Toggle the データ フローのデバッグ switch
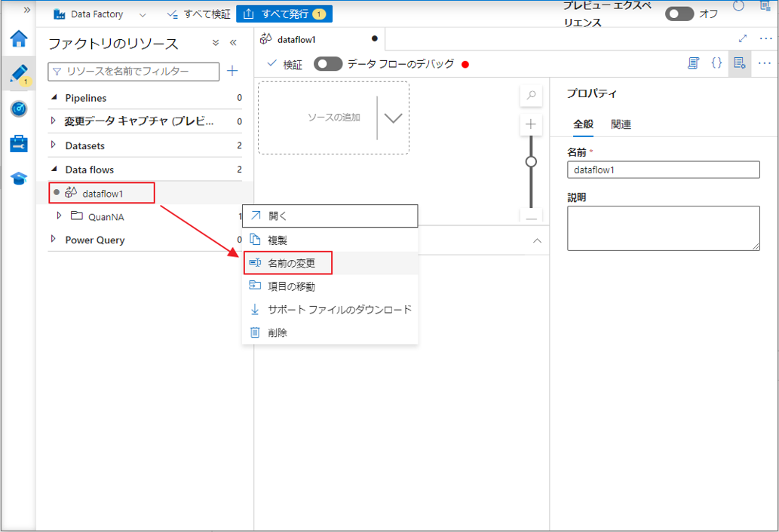 click(x=328, y=64)
